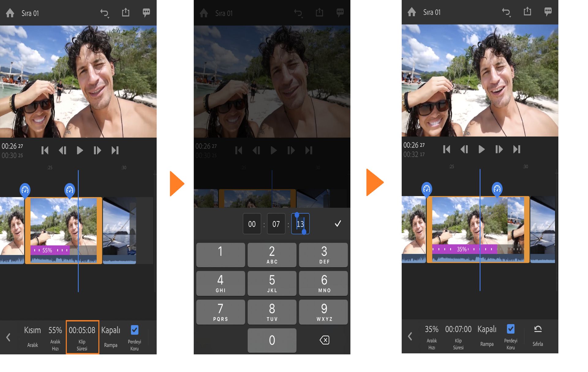Screen dimensions: 588x372
Task: Tap the share/export icon in the left screen
Action: point(126,13)
